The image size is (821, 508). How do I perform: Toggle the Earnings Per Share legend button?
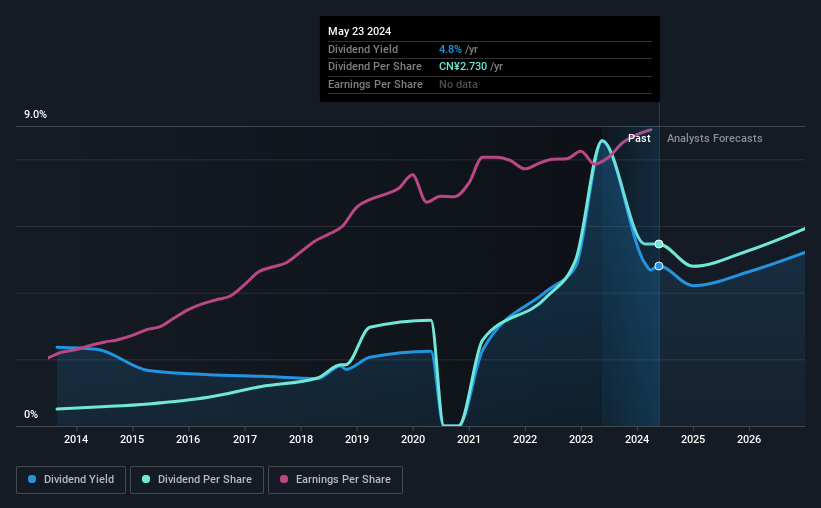tap(335, 480)
